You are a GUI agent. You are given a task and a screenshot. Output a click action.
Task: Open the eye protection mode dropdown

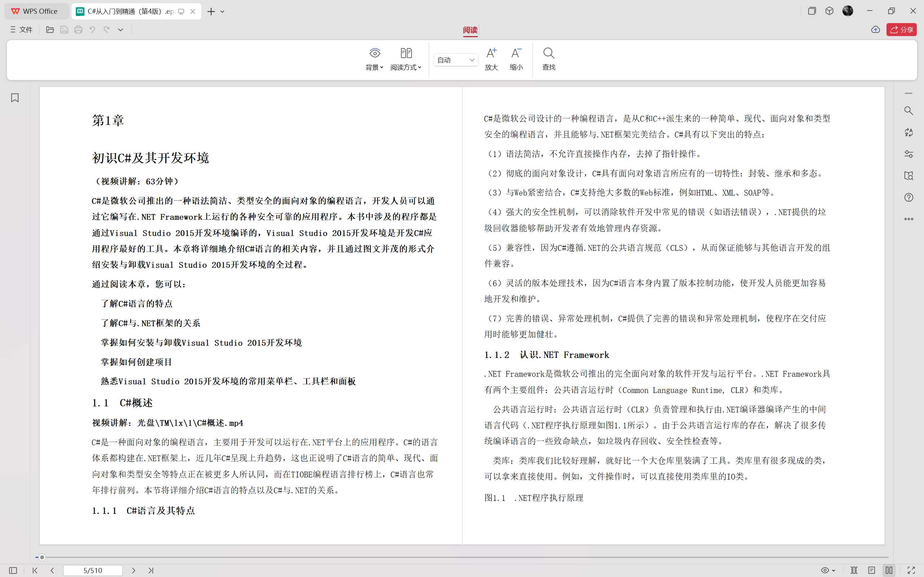[828, 570]
